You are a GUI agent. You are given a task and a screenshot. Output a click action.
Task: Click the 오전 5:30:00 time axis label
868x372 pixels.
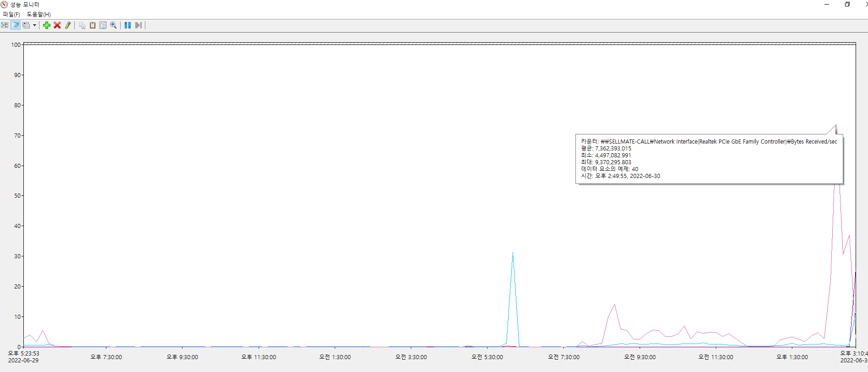click(x=487, y=357)
